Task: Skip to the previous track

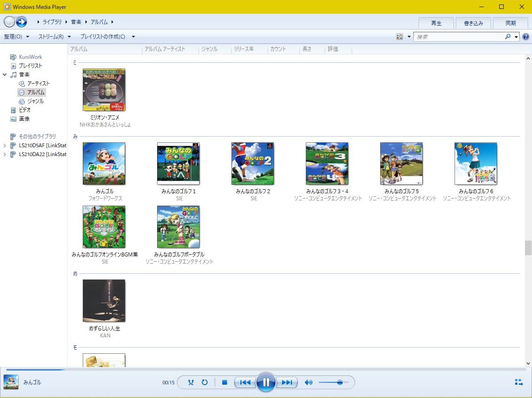Action: click(245, 383)
